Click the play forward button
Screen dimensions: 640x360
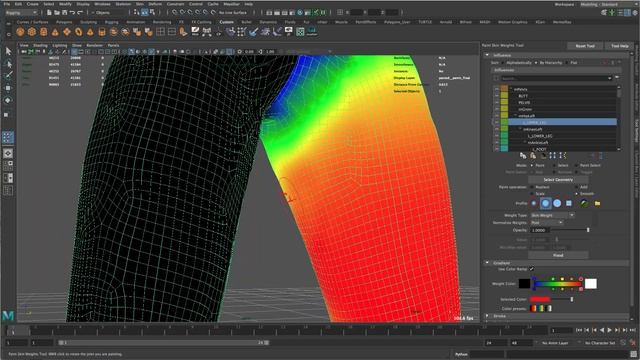(x=609, y=330)
